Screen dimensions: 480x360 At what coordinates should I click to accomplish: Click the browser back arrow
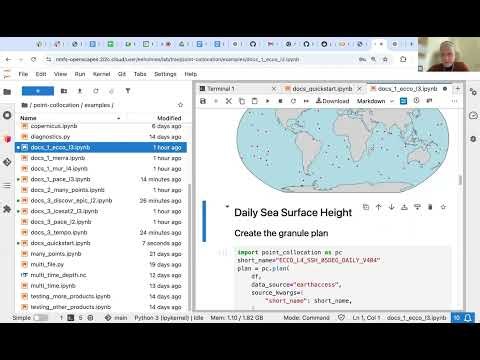point(8,59)
